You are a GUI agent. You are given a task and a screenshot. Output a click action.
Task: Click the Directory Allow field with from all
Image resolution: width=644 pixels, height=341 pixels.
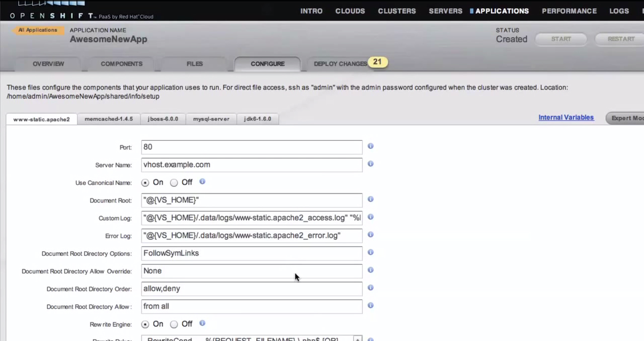[252, 306]
